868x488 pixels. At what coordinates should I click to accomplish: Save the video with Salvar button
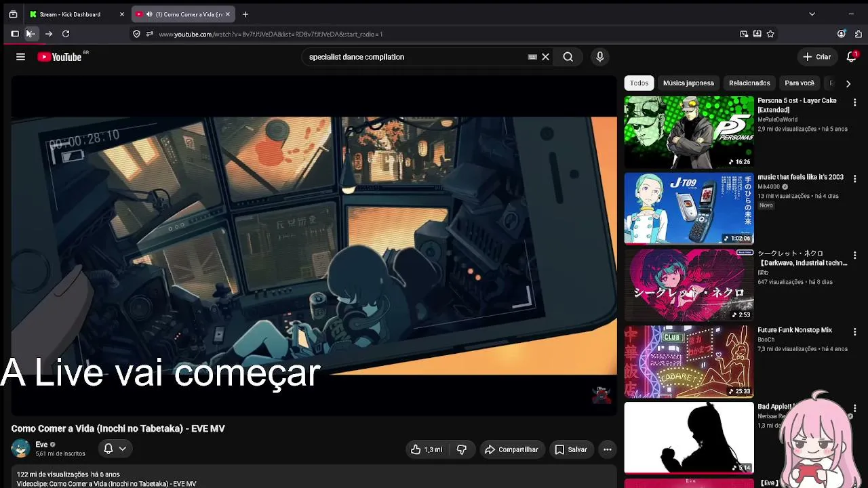click(x=571, y=449)
